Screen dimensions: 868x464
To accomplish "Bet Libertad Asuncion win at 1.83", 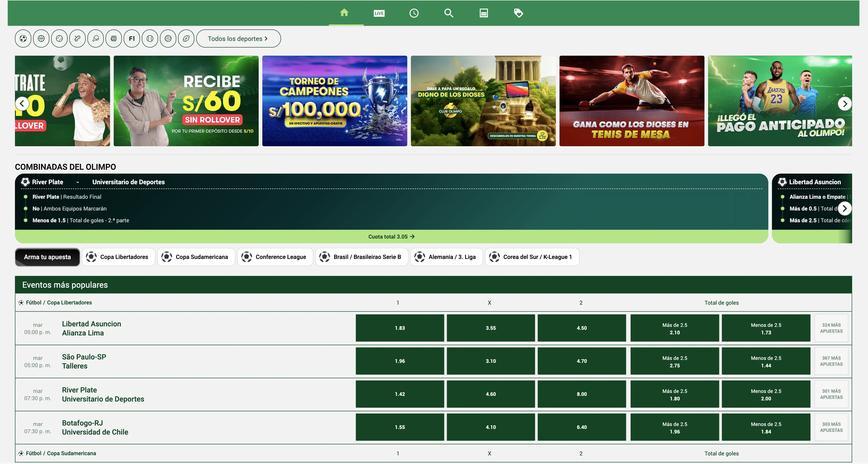I will pos(400,328).
